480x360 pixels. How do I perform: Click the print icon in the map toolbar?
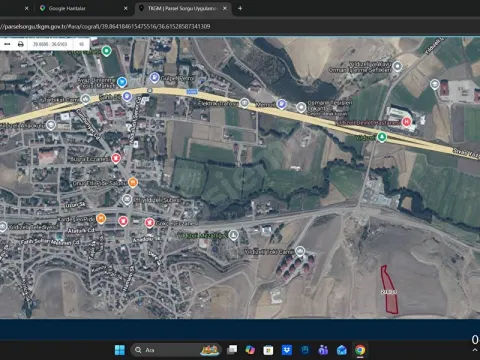[21, 44]
